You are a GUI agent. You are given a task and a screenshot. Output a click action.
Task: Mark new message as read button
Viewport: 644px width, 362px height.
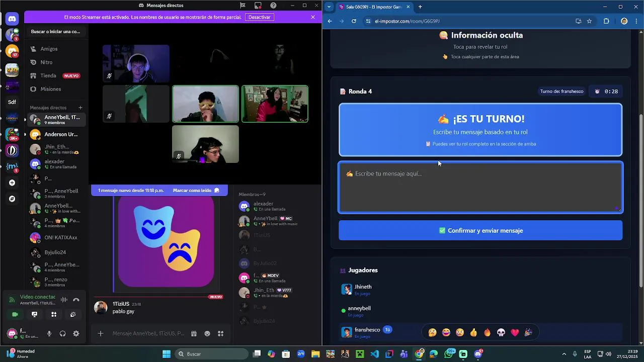click(x=196, y=191)
